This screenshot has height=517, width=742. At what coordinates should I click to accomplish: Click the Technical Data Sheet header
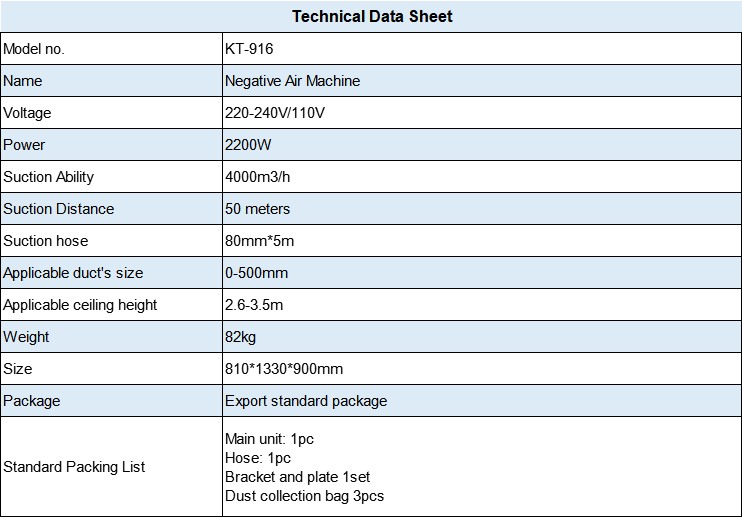coord(372,16)
